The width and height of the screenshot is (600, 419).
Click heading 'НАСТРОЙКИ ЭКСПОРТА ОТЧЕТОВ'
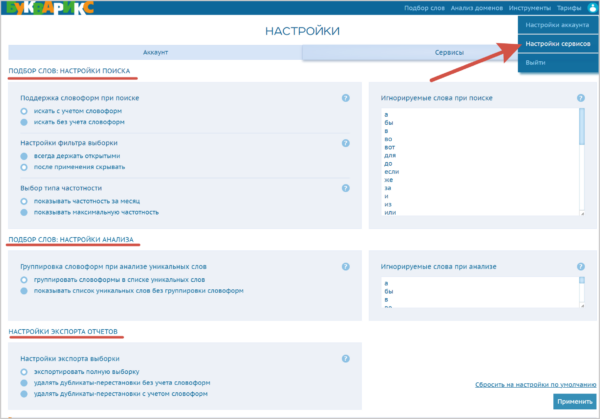63,331
